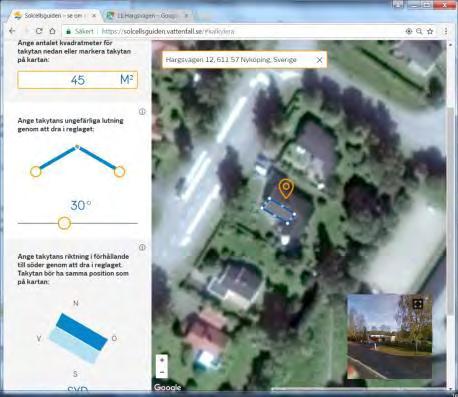The width and height of the screenshot is (458, 397).
Task: Reload the Solcellsguiden page
Action: tap(39, 31)
